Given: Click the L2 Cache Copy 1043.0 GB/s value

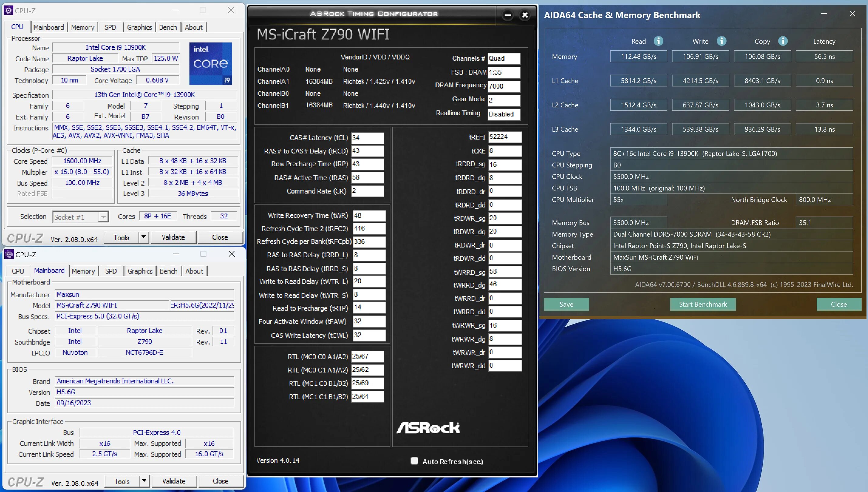Looking at the screenshot, I should [762, 105].
